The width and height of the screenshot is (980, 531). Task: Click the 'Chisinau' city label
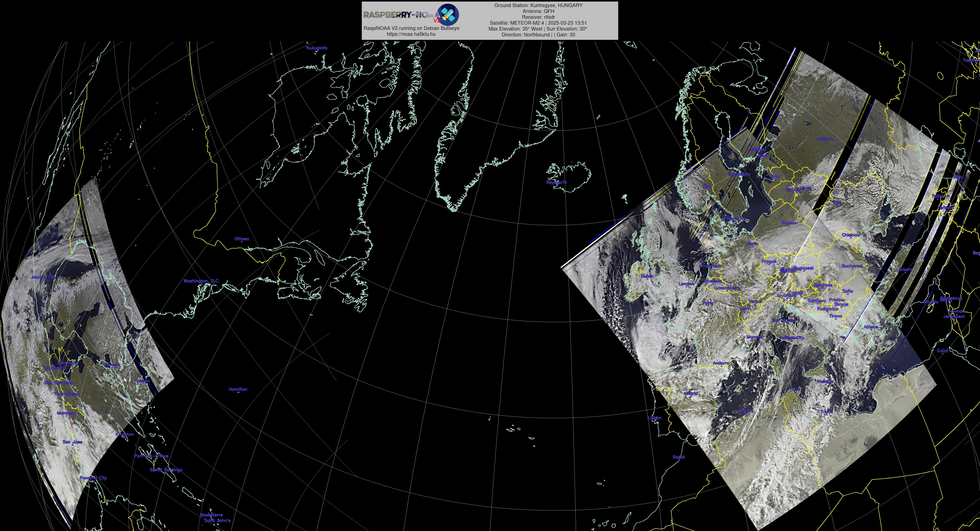click(x=851, y=235)
